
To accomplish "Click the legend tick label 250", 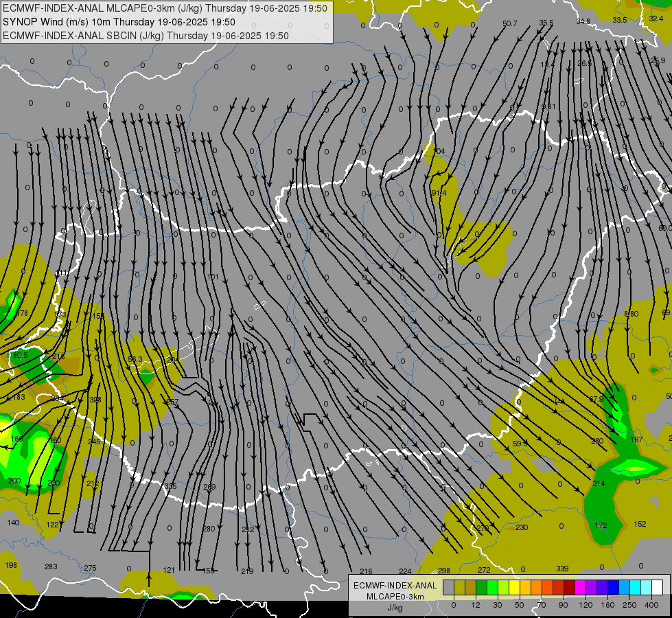I will tap(629, 605).
